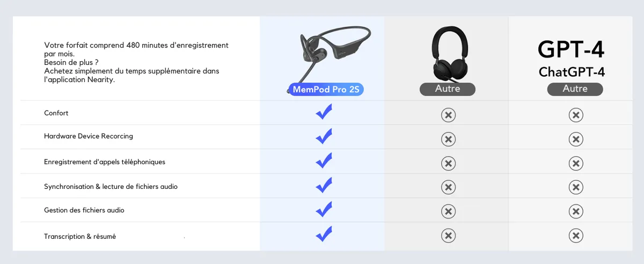Screen dimensions: 644x264
Task: Click the Transcription & résumé feature label
Action: (80, 237)
